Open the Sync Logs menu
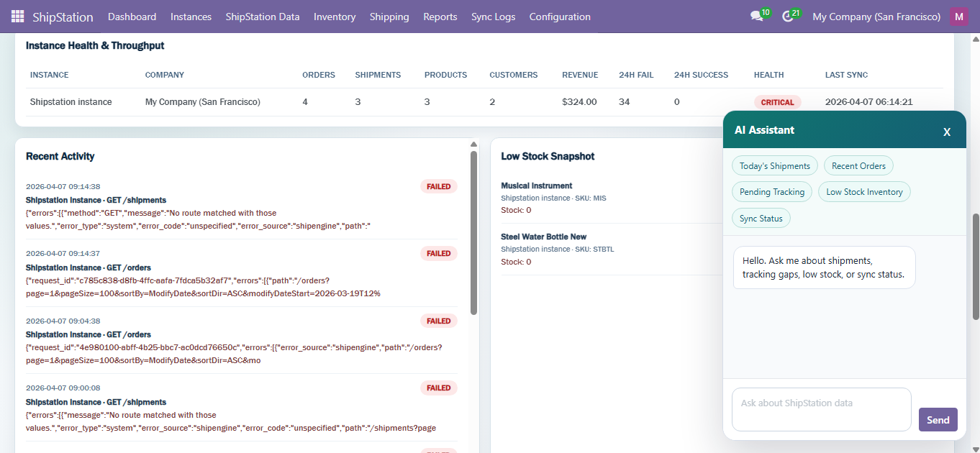The image size is (980, 453). coord(493,17)
